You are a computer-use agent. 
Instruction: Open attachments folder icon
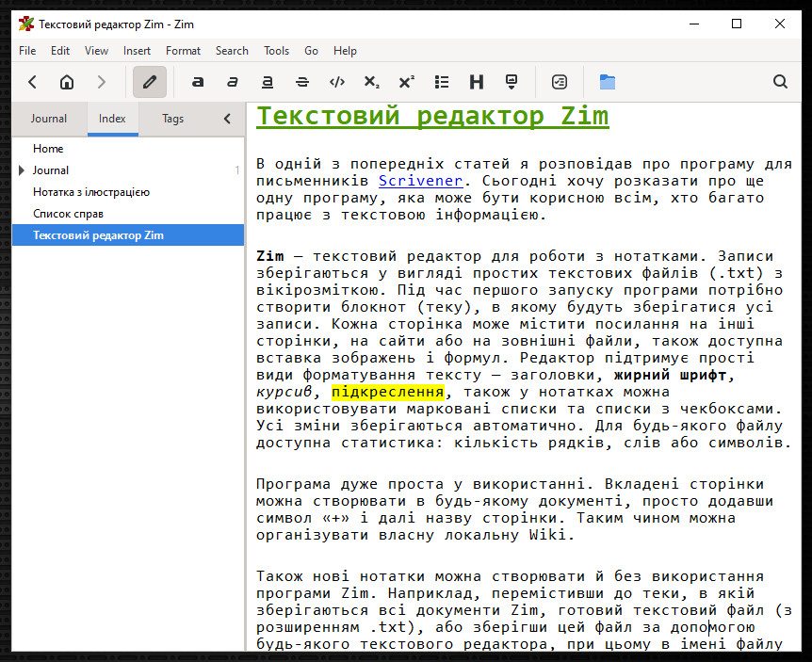(x=608, y=82)
